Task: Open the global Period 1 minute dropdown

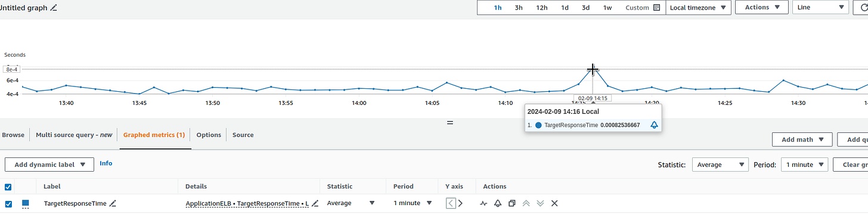Action: tap(805, 165)
